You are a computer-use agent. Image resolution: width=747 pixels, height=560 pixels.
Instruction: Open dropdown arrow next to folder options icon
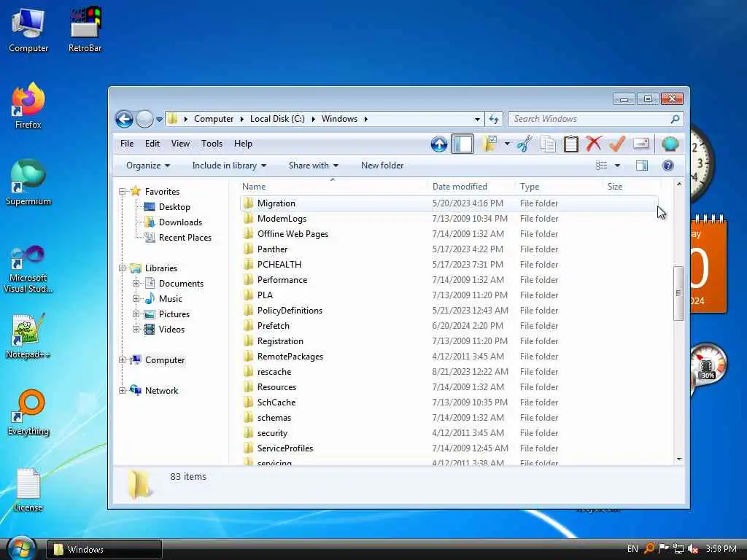pos(507,144)
